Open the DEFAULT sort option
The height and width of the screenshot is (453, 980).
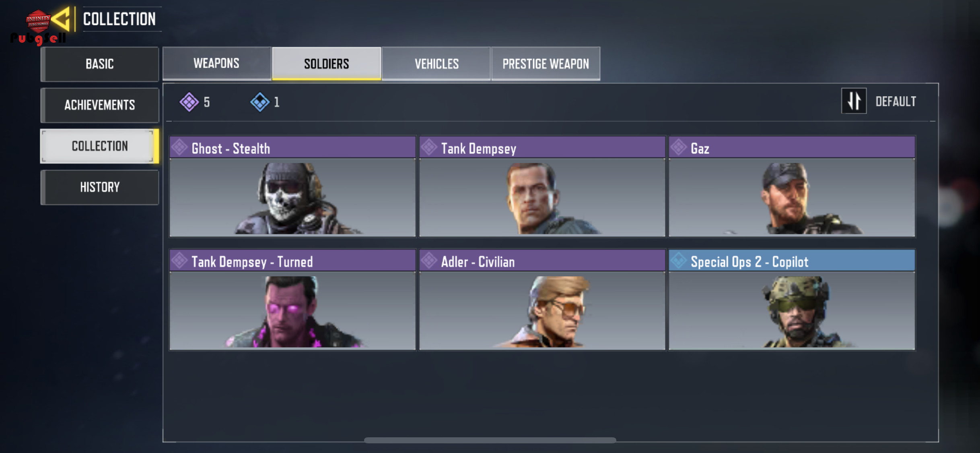pyautogui.click(x=896, y=101)
